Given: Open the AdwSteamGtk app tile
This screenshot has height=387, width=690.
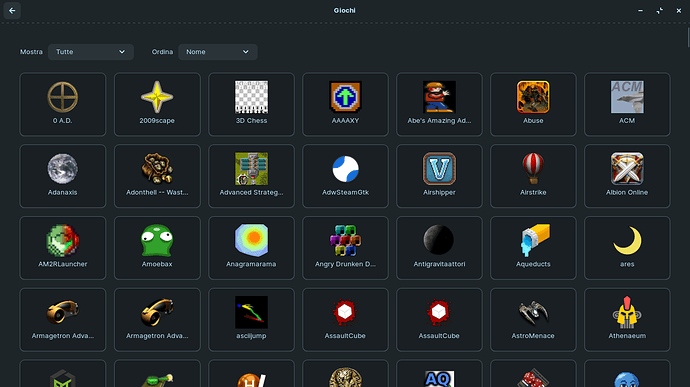Looking at the screenshot, I should pos(345,176).
